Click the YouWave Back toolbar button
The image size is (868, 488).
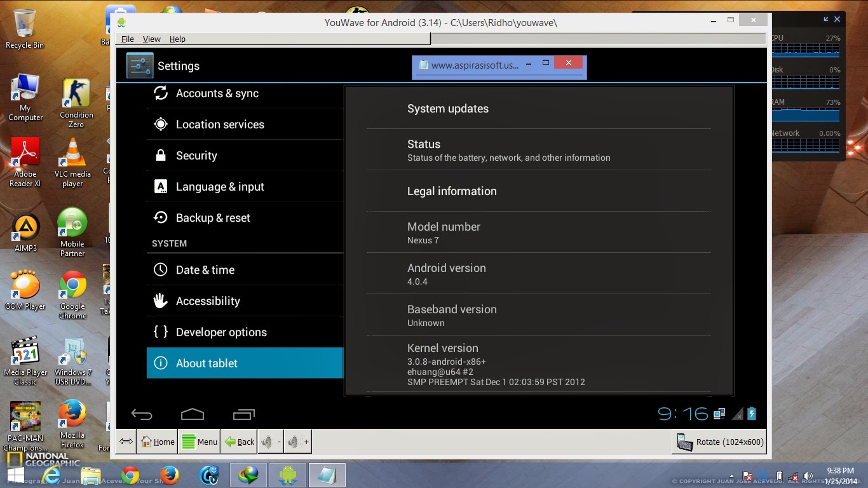(239, 442)
